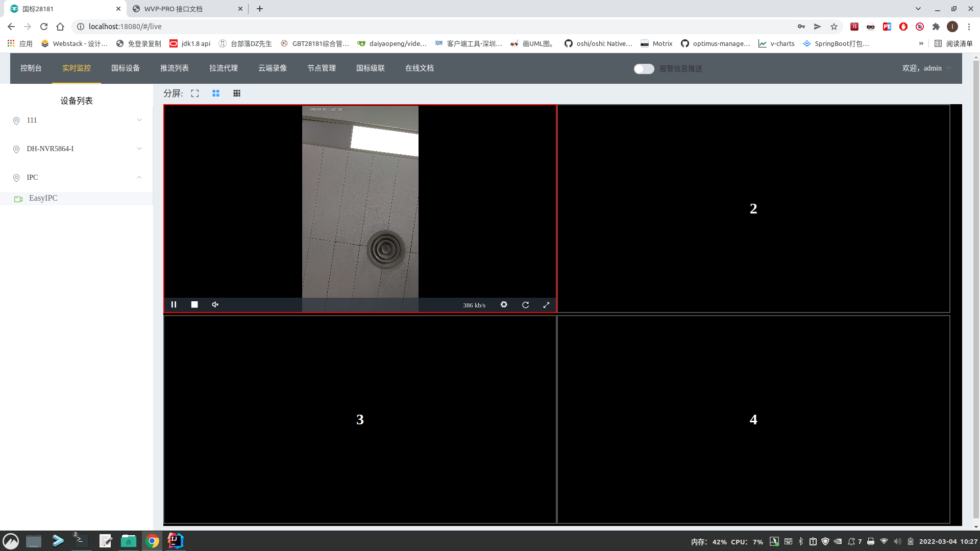Image resolution: width=980 pixels, height=551 pixels.
Task: Refresh the video player stream
Action: (525, 305)
